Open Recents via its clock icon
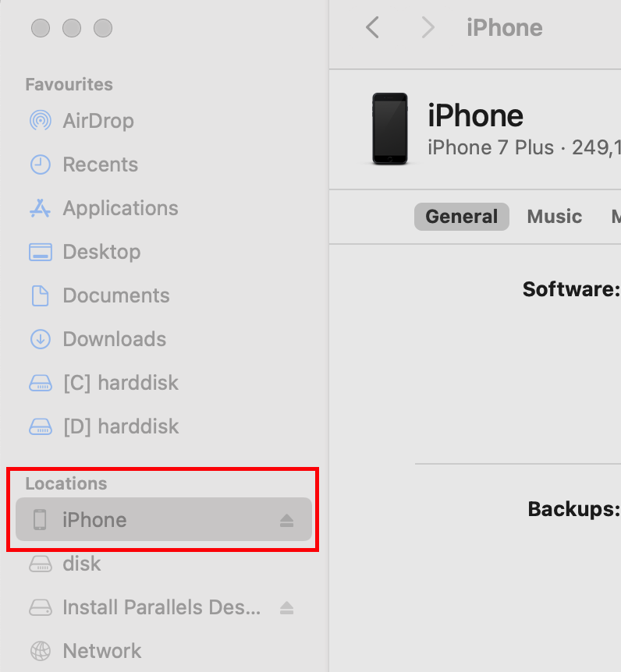 pos(40,164)
